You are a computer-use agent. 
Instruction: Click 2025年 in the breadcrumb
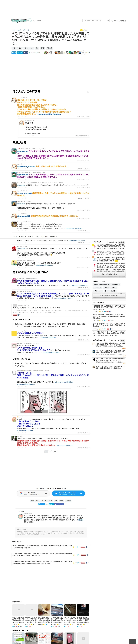tap(19, 30)
